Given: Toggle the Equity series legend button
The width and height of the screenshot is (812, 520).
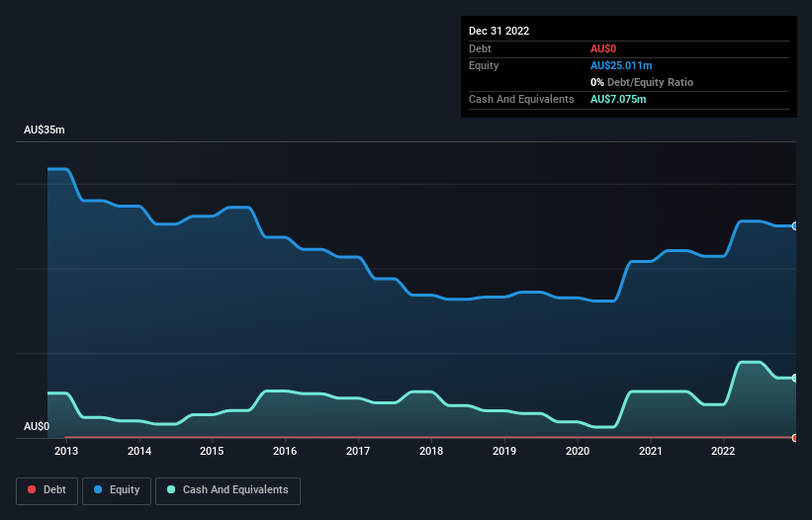Looking at the screenshot, I should point(117,490).
